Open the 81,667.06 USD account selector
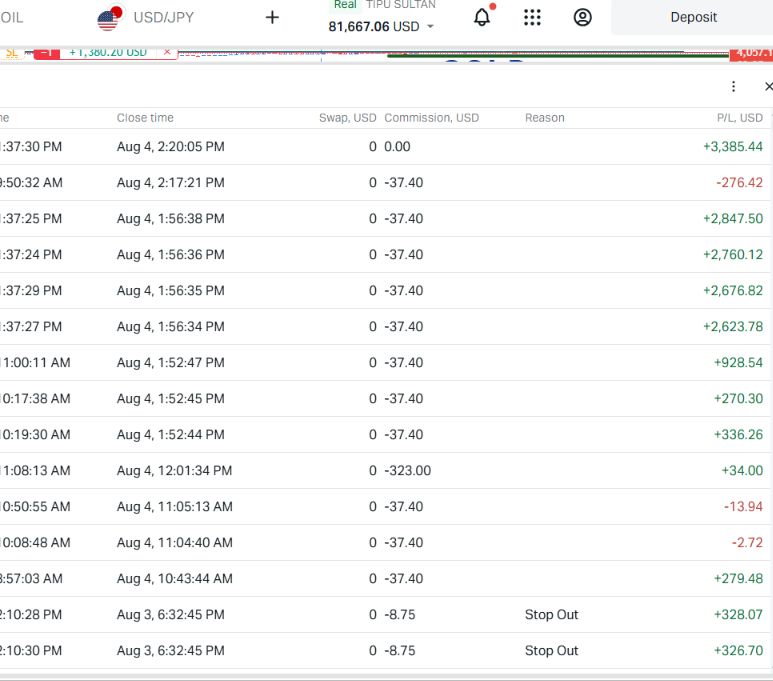The image size is (773, 681). coord(381,26)
